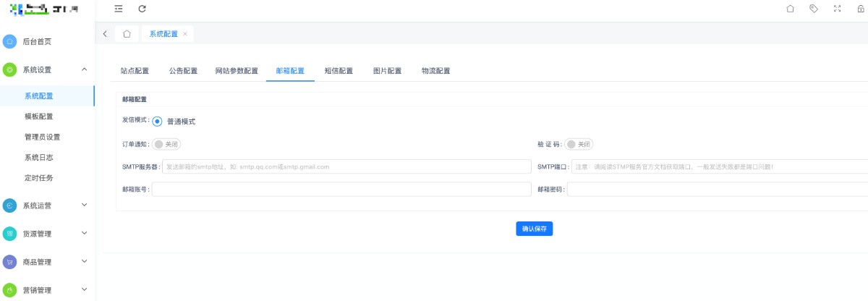
Task: Click the sidebar collapse menu icon
Action: [119, 9]
